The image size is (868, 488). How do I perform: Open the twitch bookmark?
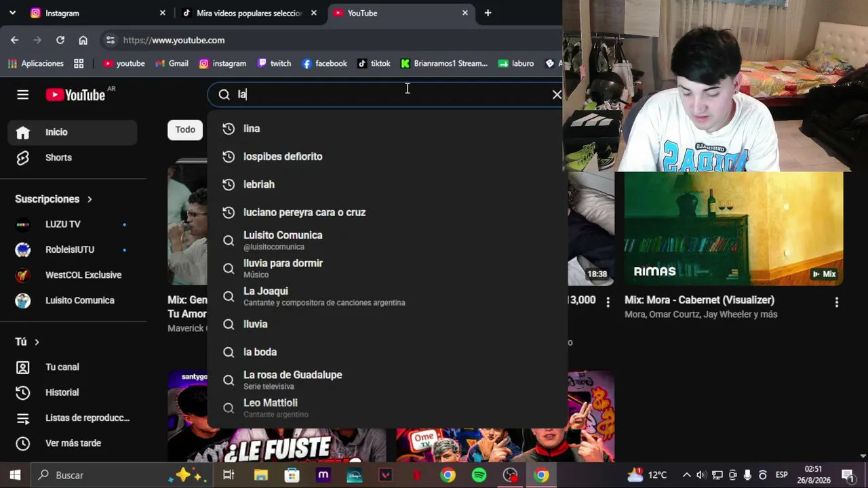tap(274, 63)
